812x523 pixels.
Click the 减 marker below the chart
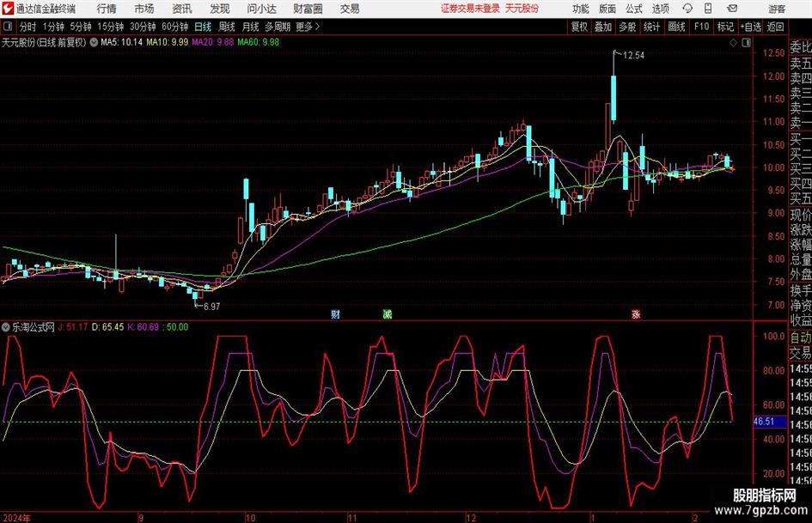[x=388, y=314]
